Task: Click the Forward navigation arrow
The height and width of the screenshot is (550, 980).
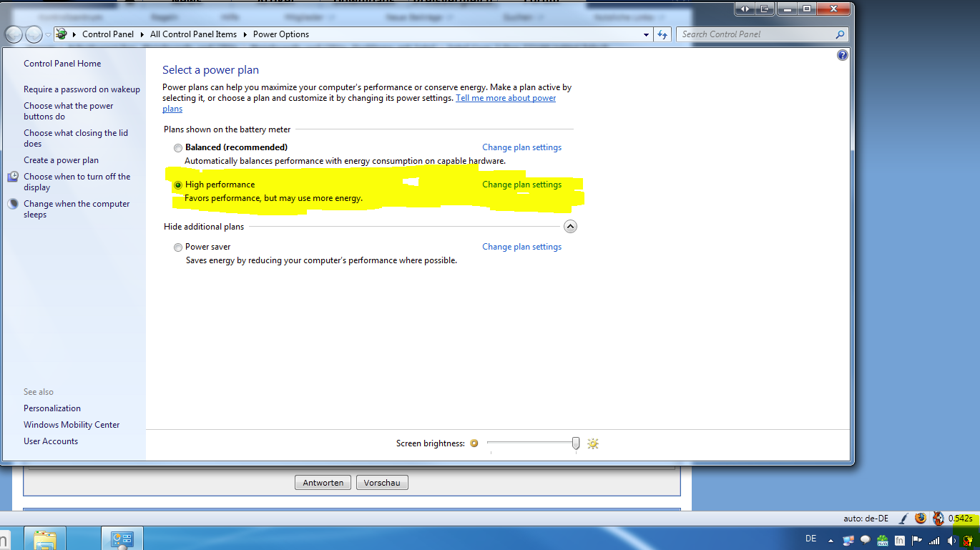Action: (34, 34)
